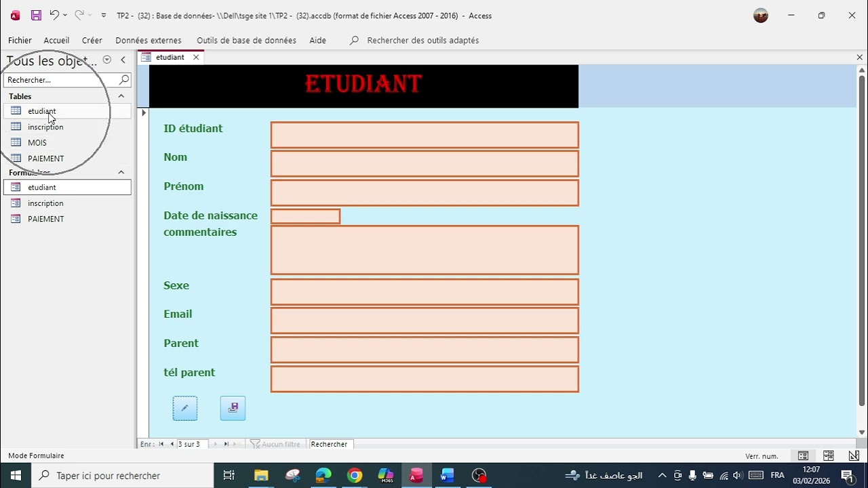Click the Task View taskbar icon

click(229, 475)
